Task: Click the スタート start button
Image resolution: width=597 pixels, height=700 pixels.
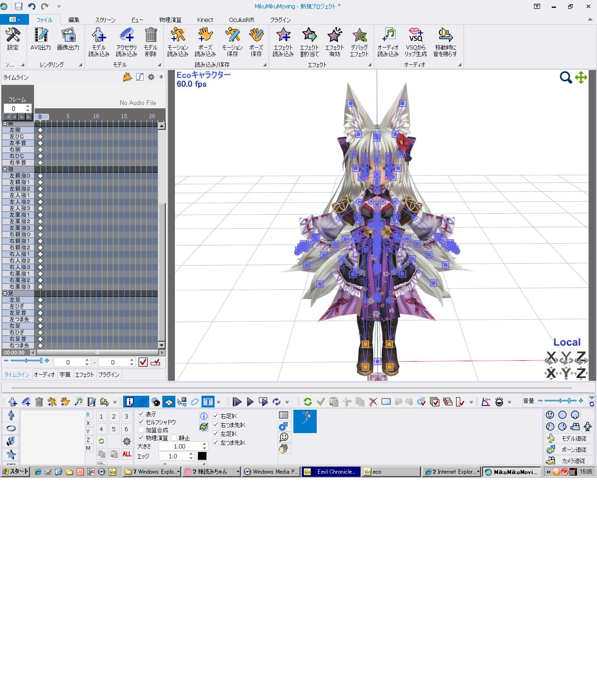Action: pyautogui.click(x=15, y=471)
